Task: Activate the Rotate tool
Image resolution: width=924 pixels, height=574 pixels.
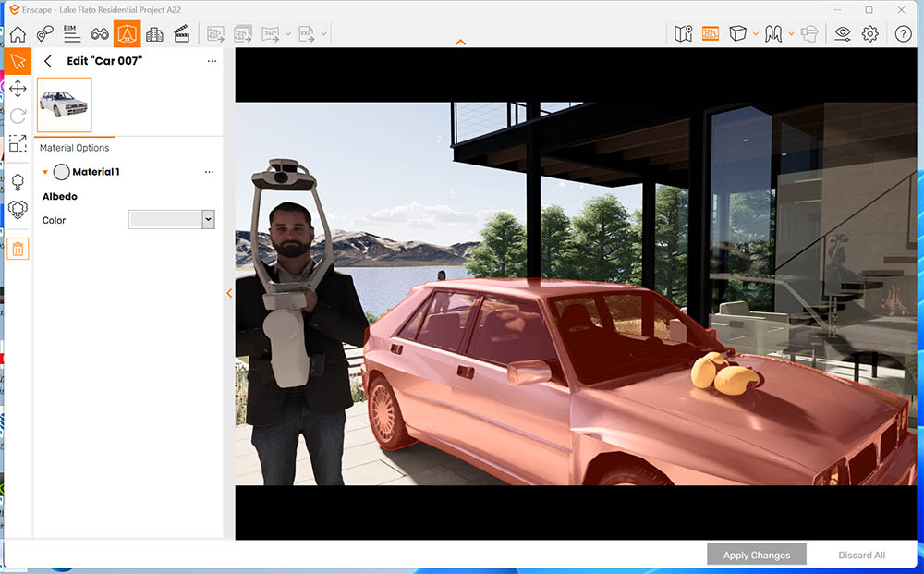Action: pos(18,116)
